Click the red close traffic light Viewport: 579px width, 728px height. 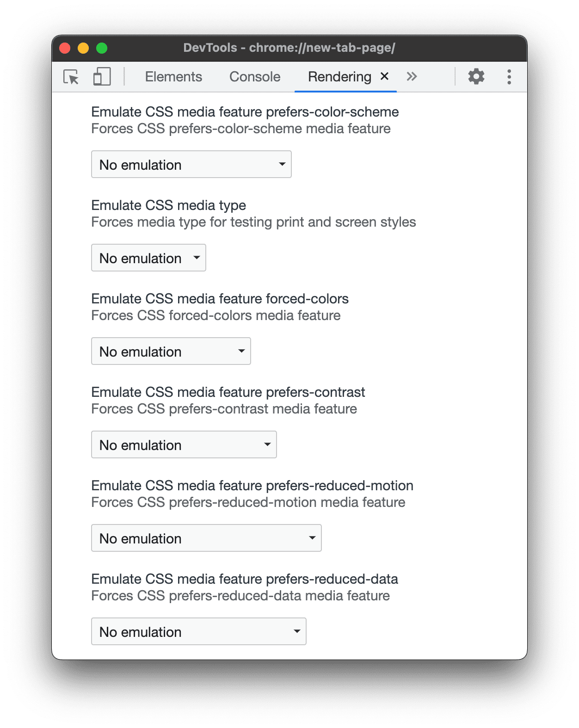[x=65, y=47]
